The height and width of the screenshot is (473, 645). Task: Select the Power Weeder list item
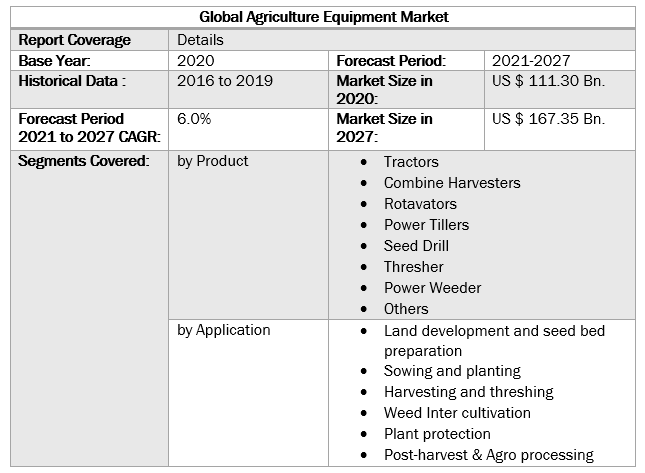(432, 287)
